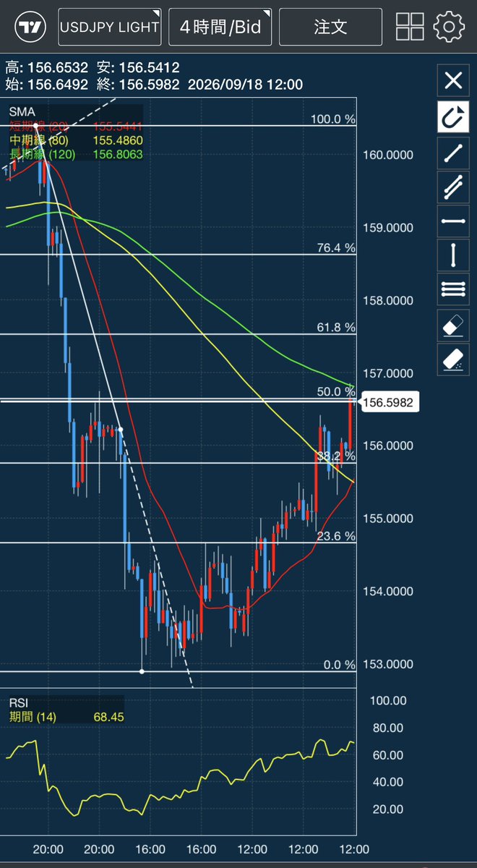Tap the 154.0000 price axis label
Screen dimensions: 477x868
389,592
